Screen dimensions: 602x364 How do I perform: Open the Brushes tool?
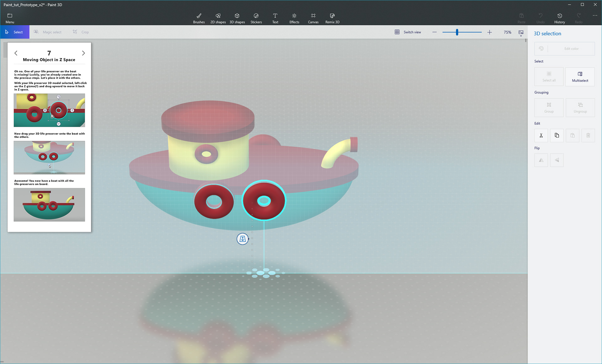coord(199,18)
